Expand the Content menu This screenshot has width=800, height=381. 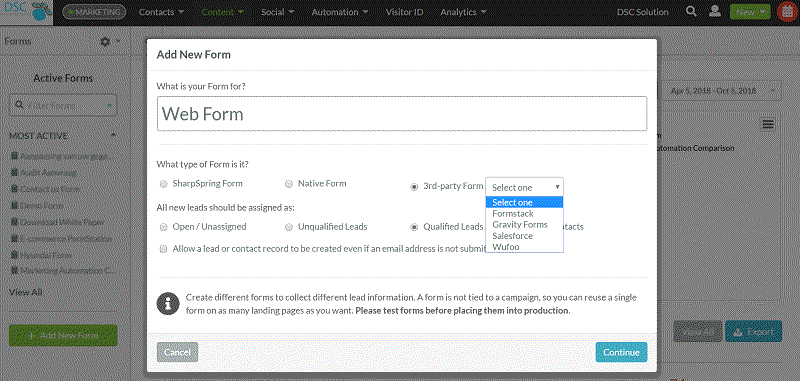coord(222,12)
